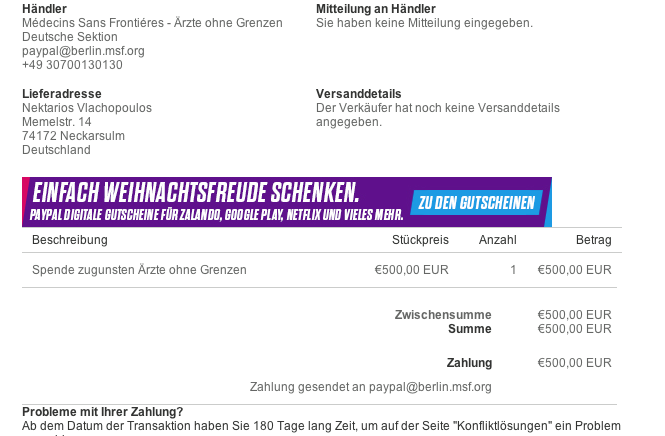Click the recipient name Nektarios Vlachopoulos

[87, 108]
